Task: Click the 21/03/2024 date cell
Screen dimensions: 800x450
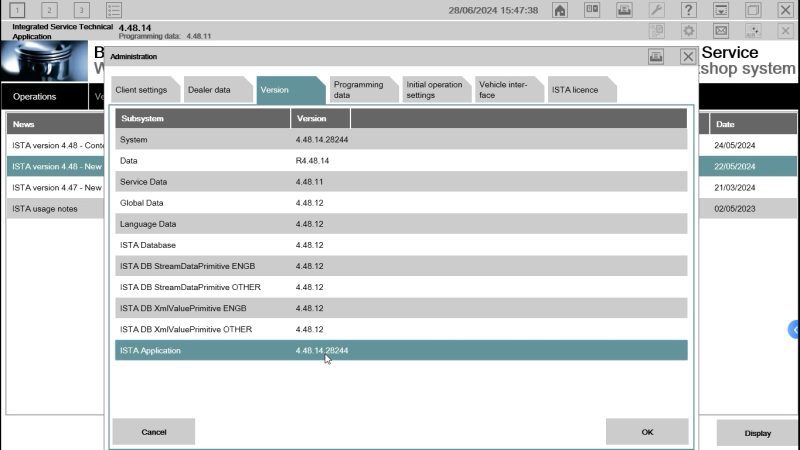Action: [x=735, y=188]
